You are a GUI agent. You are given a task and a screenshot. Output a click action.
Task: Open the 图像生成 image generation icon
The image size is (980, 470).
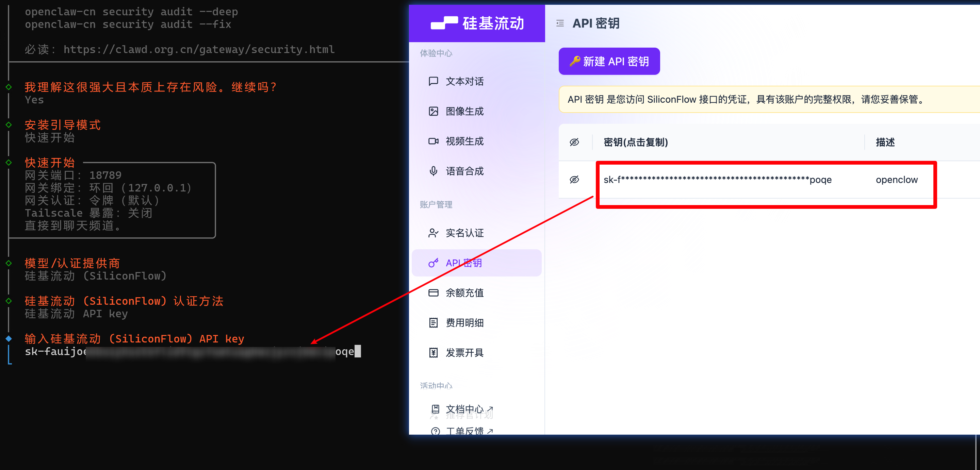click(x=433, y=112)
